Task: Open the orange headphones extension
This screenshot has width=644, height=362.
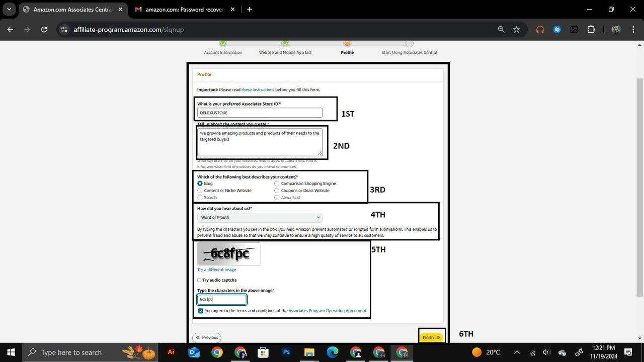Action: [x=540, y=30]
